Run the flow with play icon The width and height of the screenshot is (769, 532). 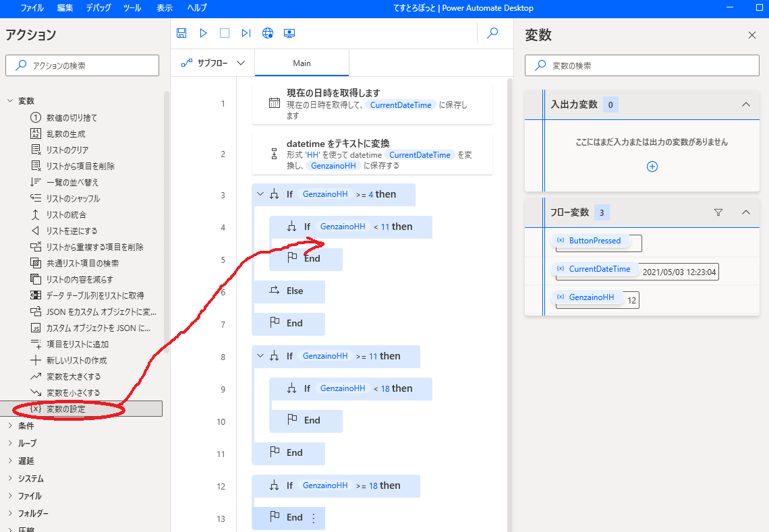tap(203, 33)
